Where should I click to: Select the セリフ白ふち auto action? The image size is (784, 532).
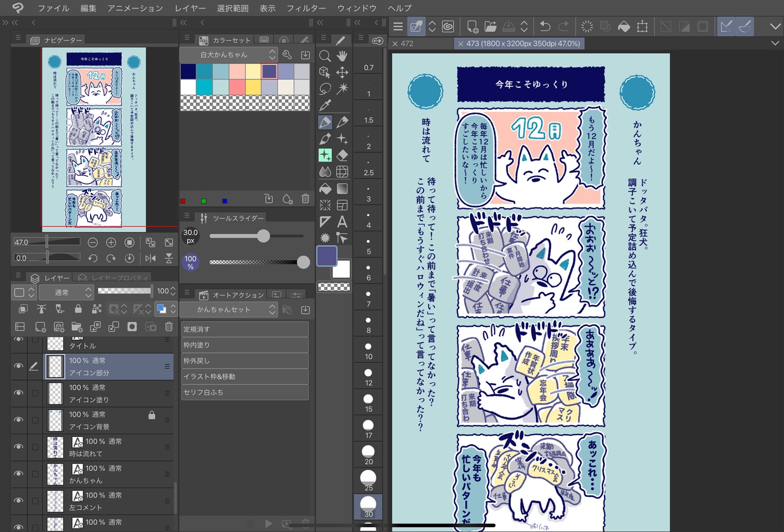point(245,392)
